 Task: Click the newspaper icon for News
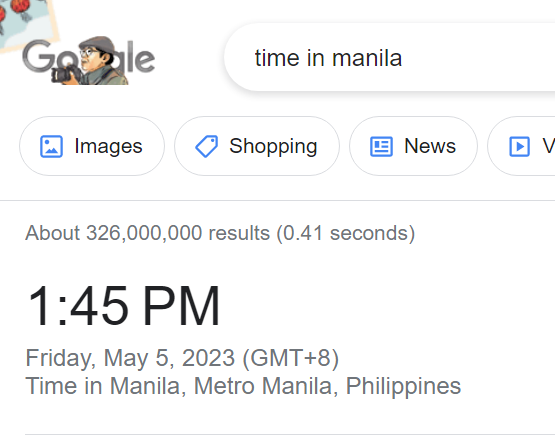381,146
